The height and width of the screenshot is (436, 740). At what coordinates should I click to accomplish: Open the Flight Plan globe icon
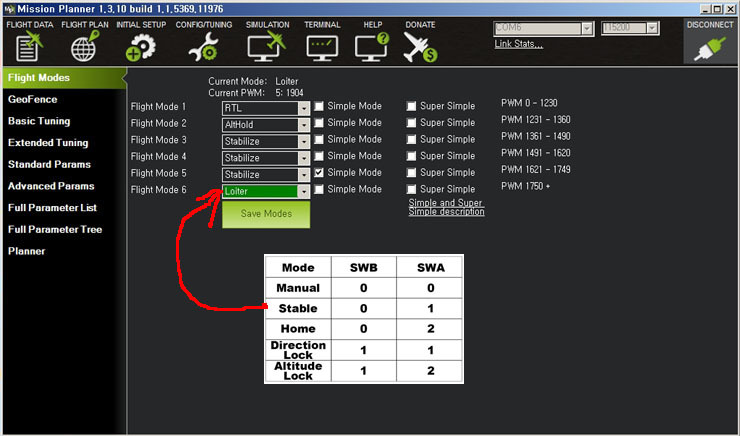(85, 46)
